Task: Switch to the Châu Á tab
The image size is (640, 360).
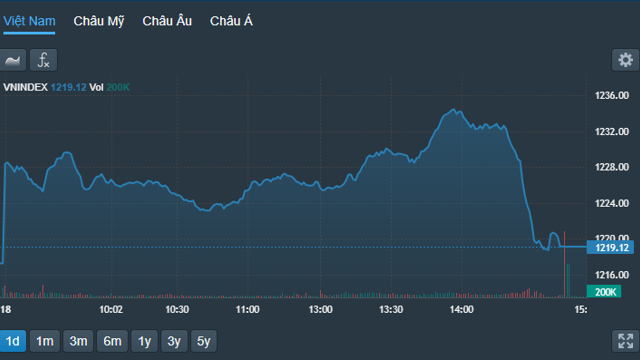Action: tap(231, 21)
